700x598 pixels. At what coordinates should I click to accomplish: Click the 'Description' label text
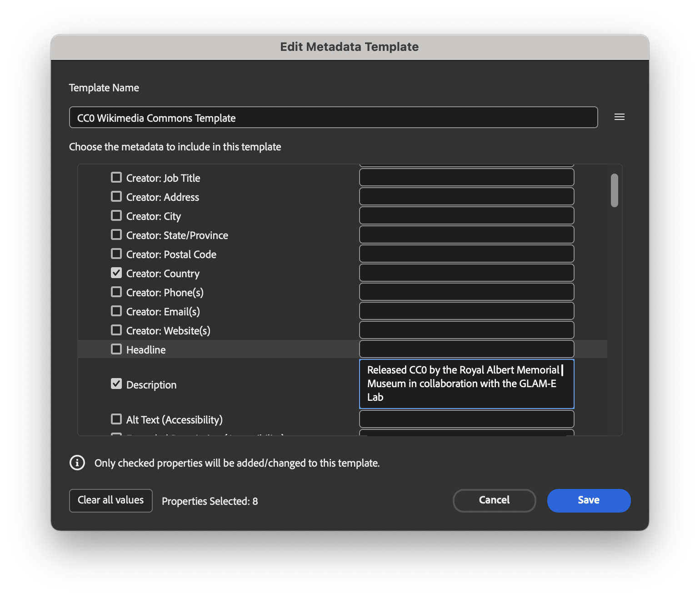[x=151, y=385]
